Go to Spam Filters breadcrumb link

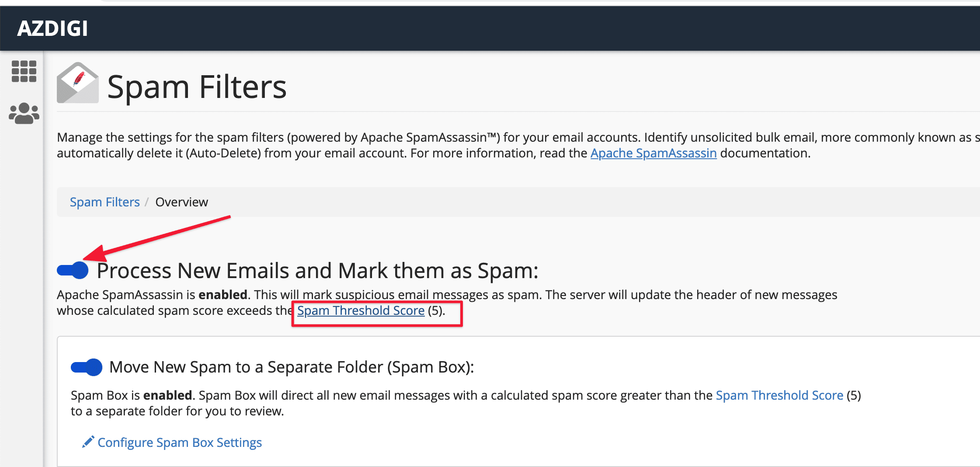pos(104,202)
